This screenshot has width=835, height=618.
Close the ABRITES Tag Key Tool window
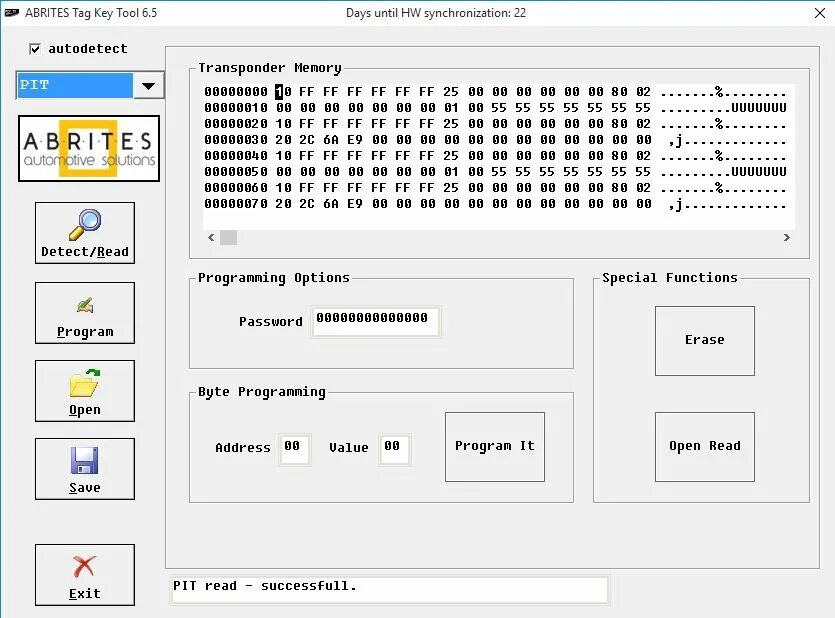pos(820,13)
